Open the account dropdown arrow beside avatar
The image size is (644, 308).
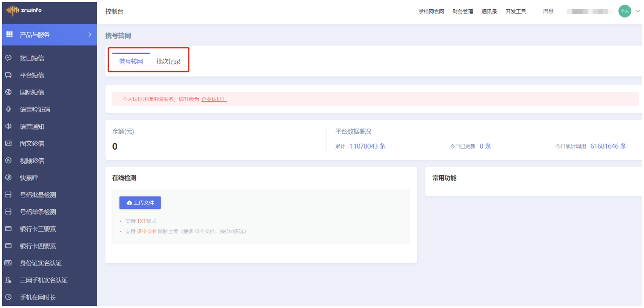click(638, 11)
